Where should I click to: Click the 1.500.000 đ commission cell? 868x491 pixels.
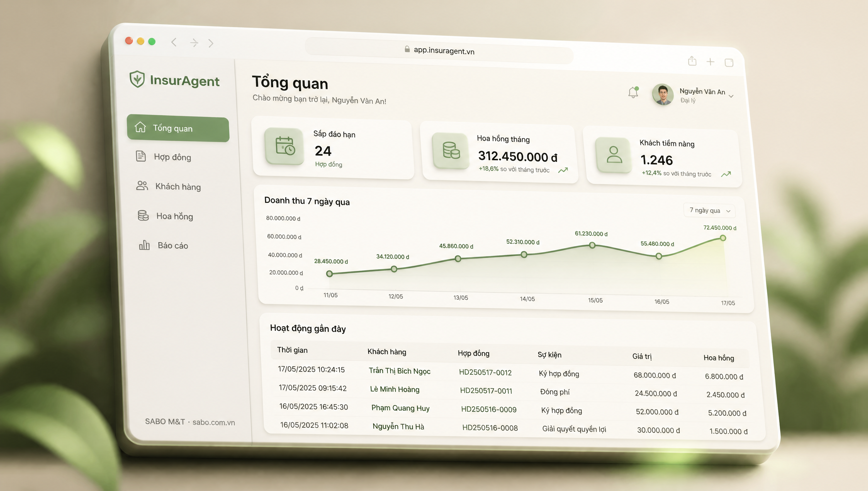(x=728, y=431)
